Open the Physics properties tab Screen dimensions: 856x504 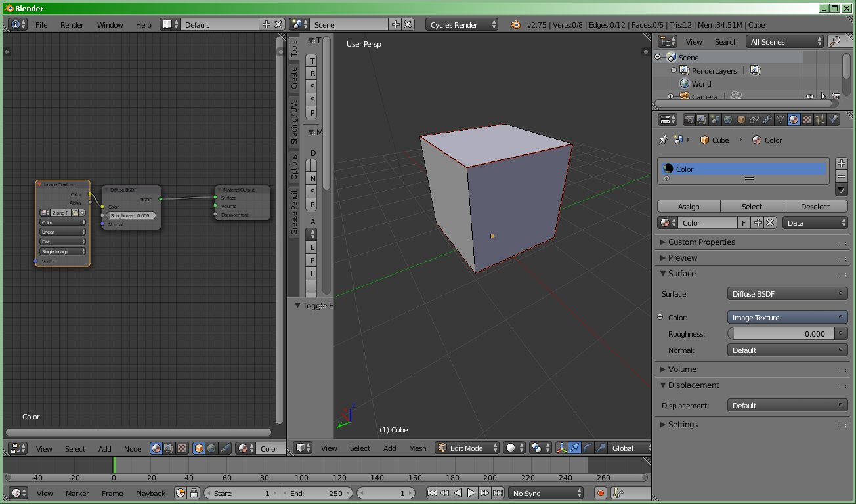point(833,119)
